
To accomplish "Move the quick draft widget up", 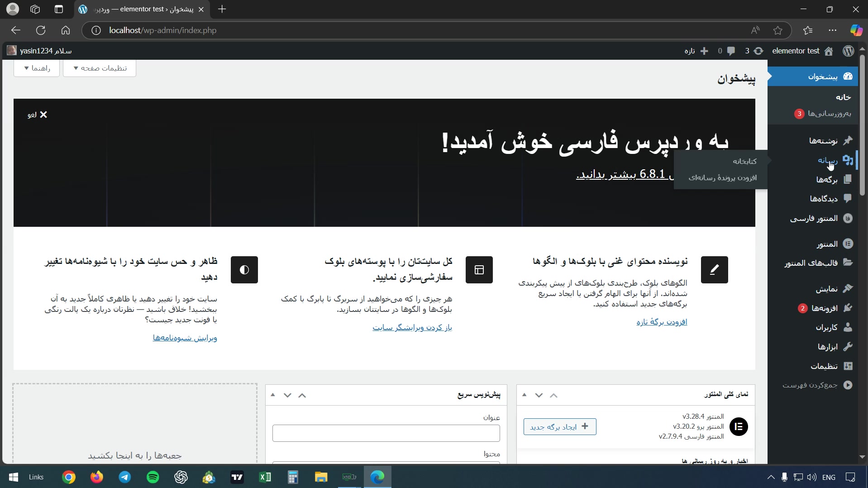I will pyautogui.click(x=302, y=395).
